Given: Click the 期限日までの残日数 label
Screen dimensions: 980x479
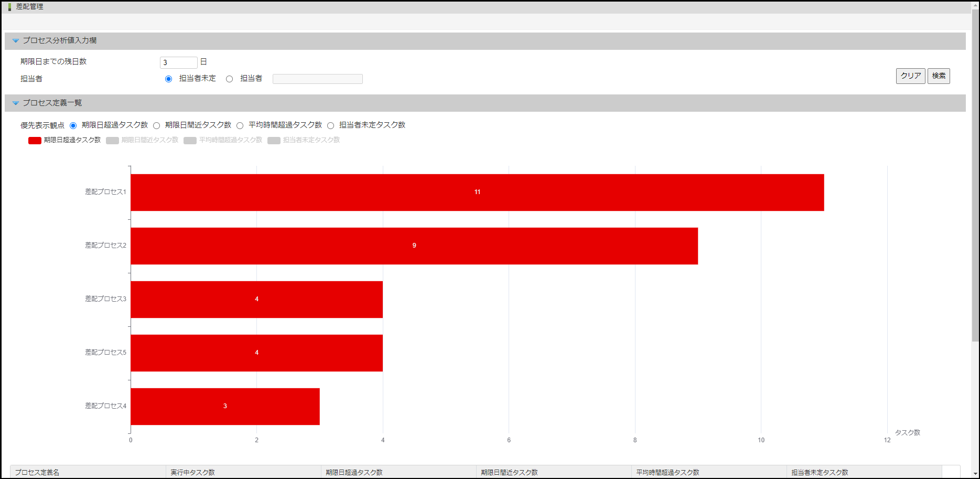Looking at the screenshot, I should (53, 62).
